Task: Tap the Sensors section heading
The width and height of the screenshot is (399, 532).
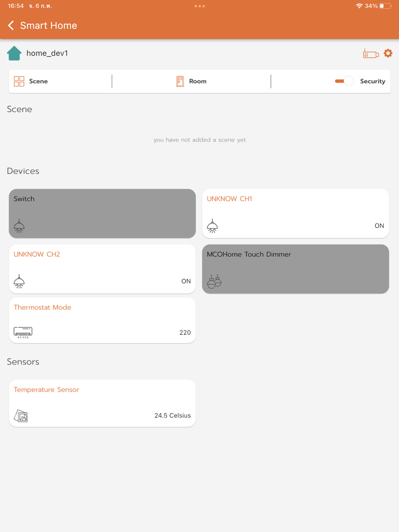Action: coord(23,362)
